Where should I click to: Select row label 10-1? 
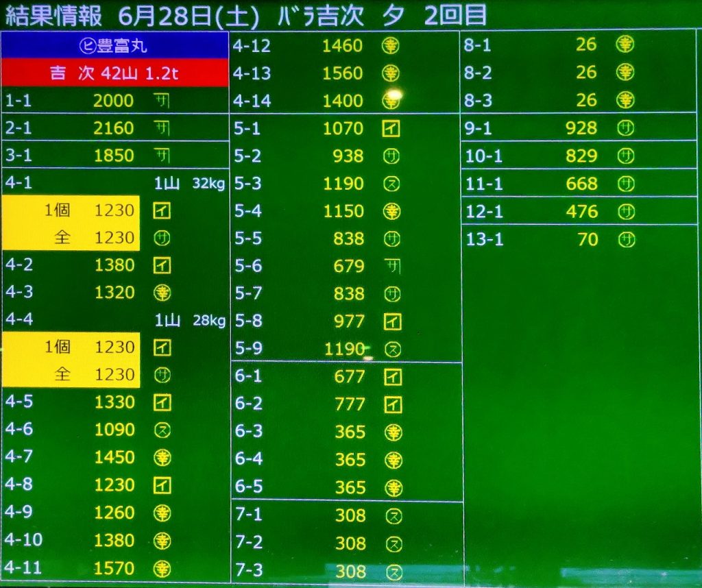(x=484, y=156)
